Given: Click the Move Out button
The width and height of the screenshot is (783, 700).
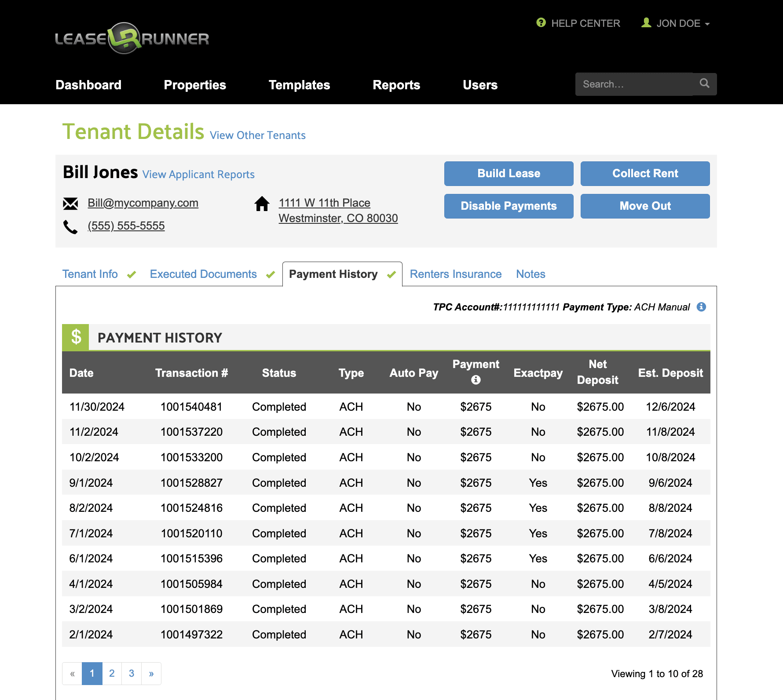Looking at the screenshot, I should point(645,206).
